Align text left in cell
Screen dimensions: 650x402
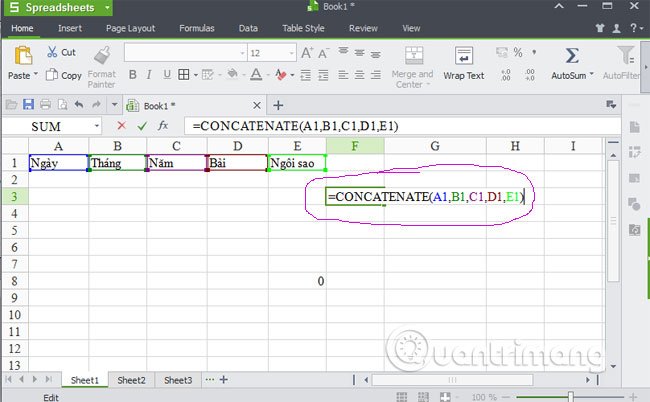pyautogui.click(x=343, y=75)
